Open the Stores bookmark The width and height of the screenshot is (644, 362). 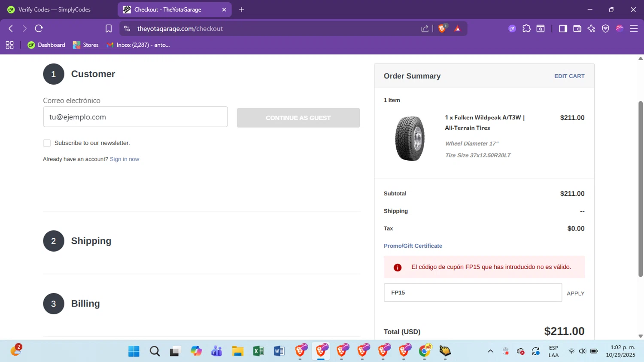point(86,45)
